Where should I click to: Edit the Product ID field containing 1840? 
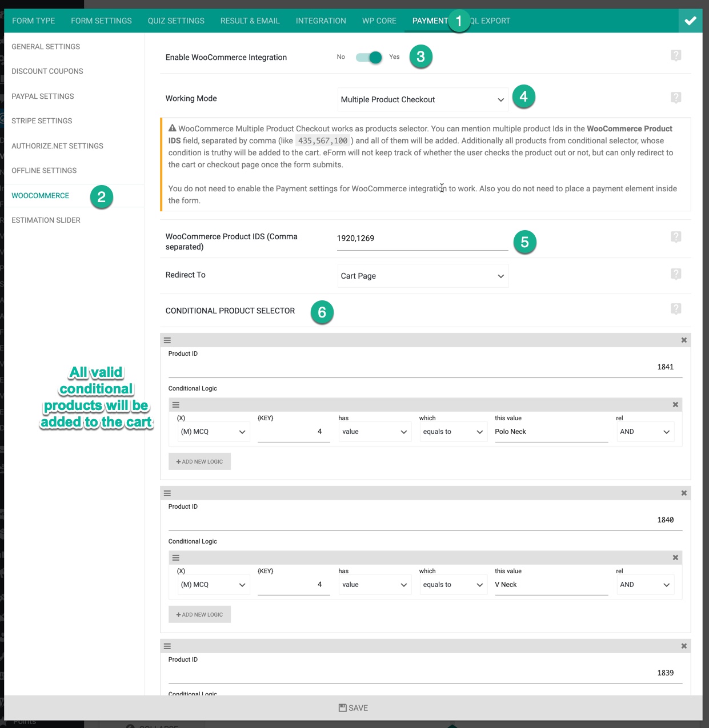pyautogui.click(x=425, y=520)
